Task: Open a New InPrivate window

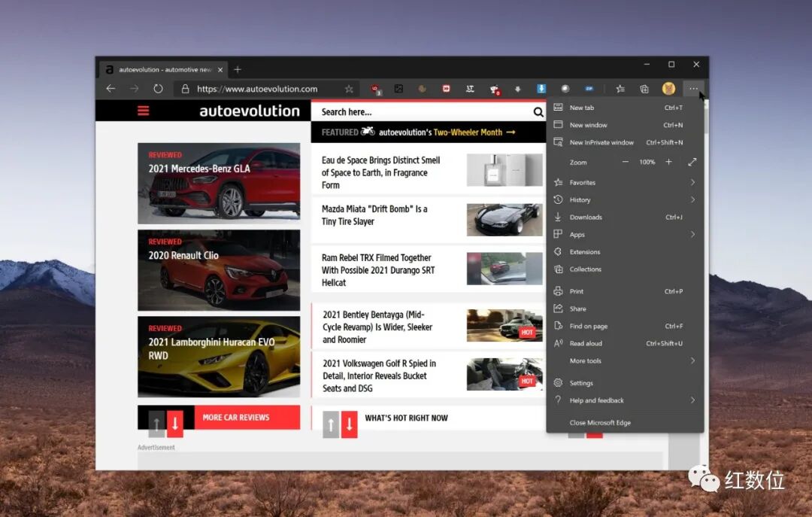Action: [625, 142]
